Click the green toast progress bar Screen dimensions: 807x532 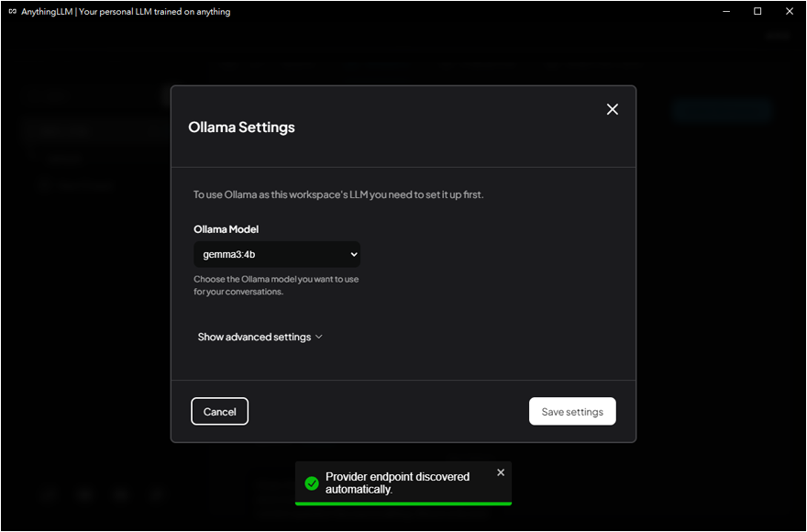403,504
